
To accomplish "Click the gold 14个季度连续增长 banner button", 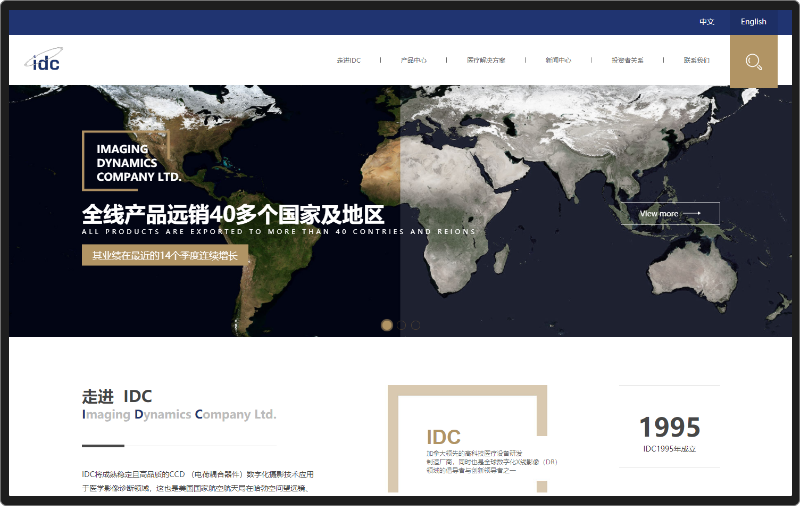I will 165,255.
